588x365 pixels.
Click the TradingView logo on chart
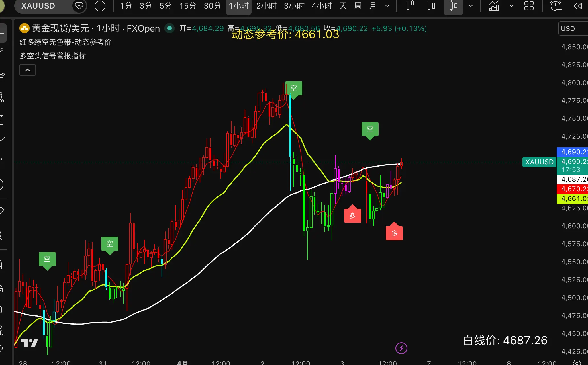click(x=30, y=343)
